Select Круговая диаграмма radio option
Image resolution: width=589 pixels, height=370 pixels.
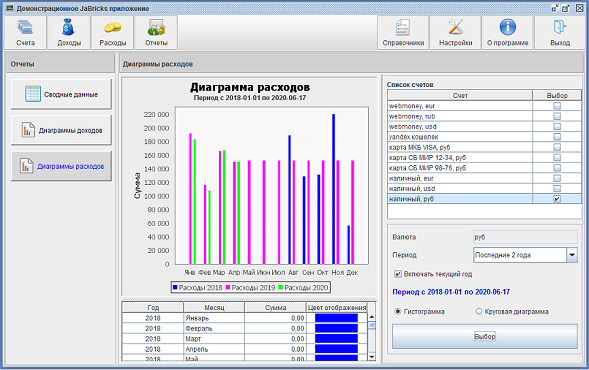[479, 311]
